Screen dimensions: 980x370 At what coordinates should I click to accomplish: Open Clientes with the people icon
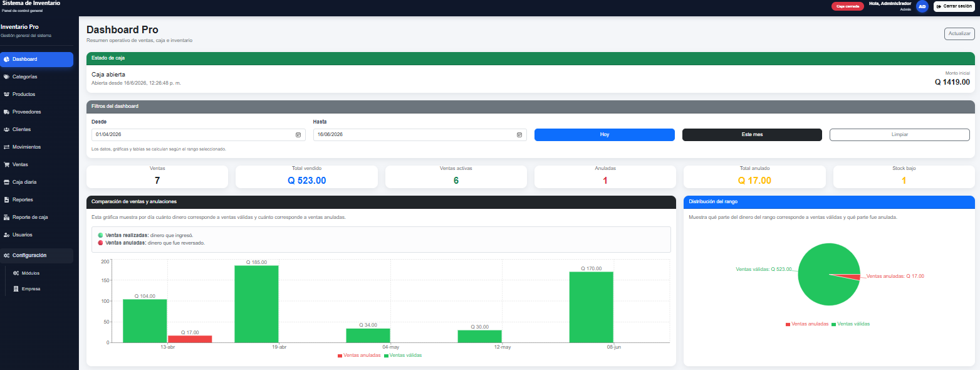click(6, 129)
